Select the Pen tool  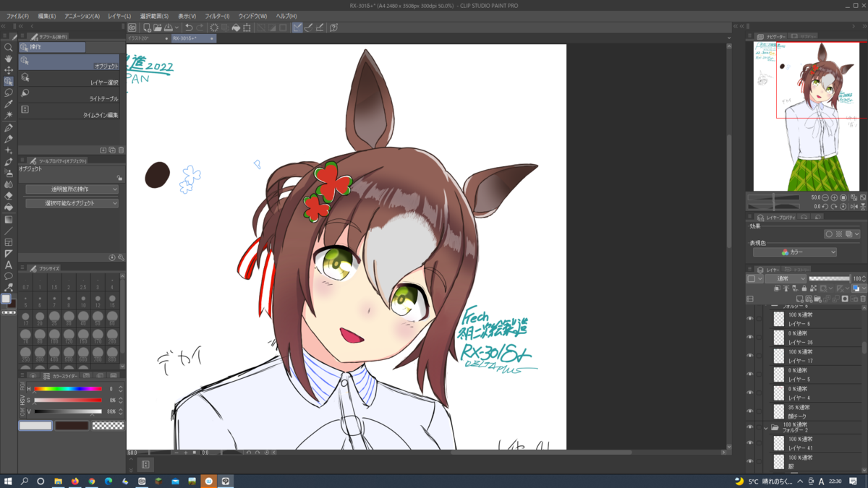point(9,128)
